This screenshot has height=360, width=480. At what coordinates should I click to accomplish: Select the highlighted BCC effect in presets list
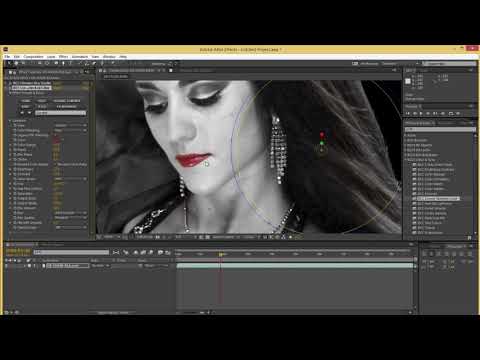click(x=438, y=199)
